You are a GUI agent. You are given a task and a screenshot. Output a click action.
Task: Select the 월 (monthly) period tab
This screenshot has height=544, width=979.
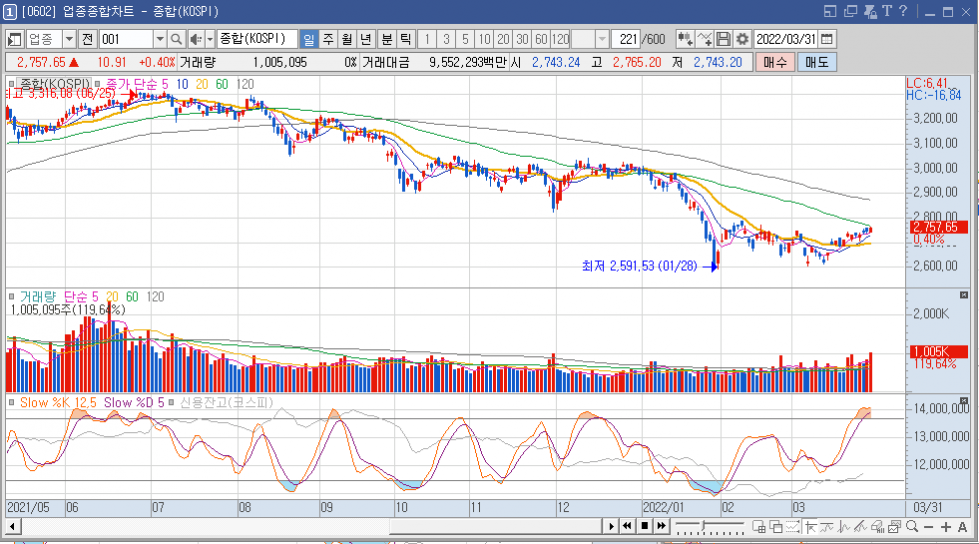pos(347,39)
